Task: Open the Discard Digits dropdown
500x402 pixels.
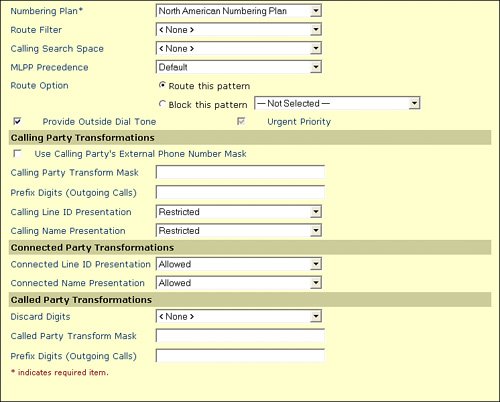Action: [x=239, y=316]
